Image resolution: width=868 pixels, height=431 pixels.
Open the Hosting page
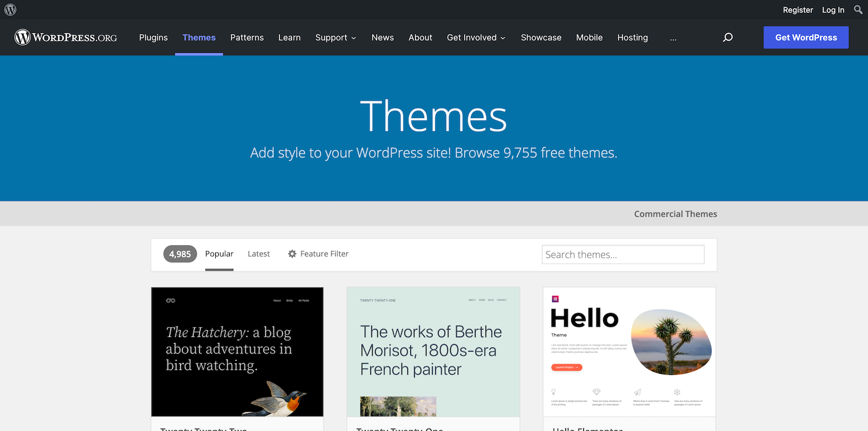(632, 38)
